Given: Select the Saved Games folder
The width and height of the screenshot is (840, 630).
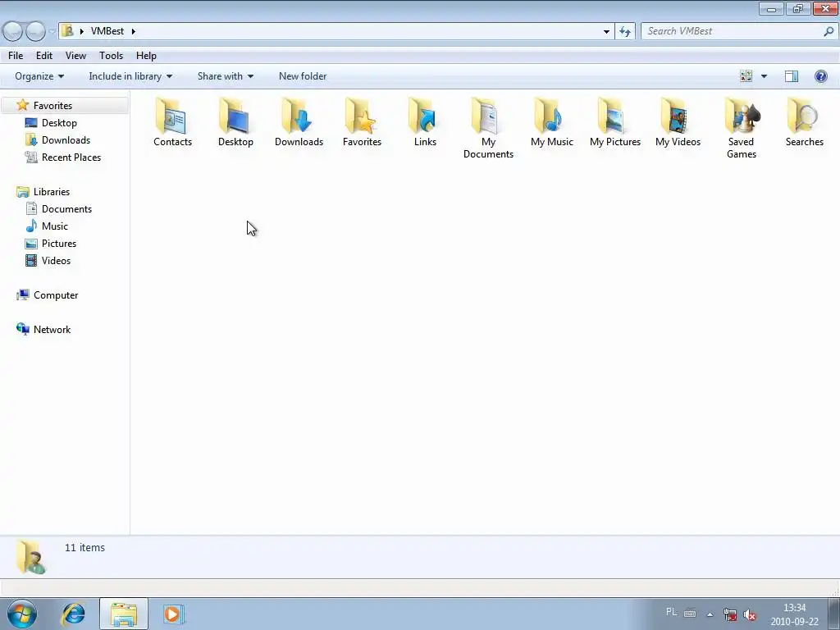Looking at the screenshot, I should coord(742,129).
